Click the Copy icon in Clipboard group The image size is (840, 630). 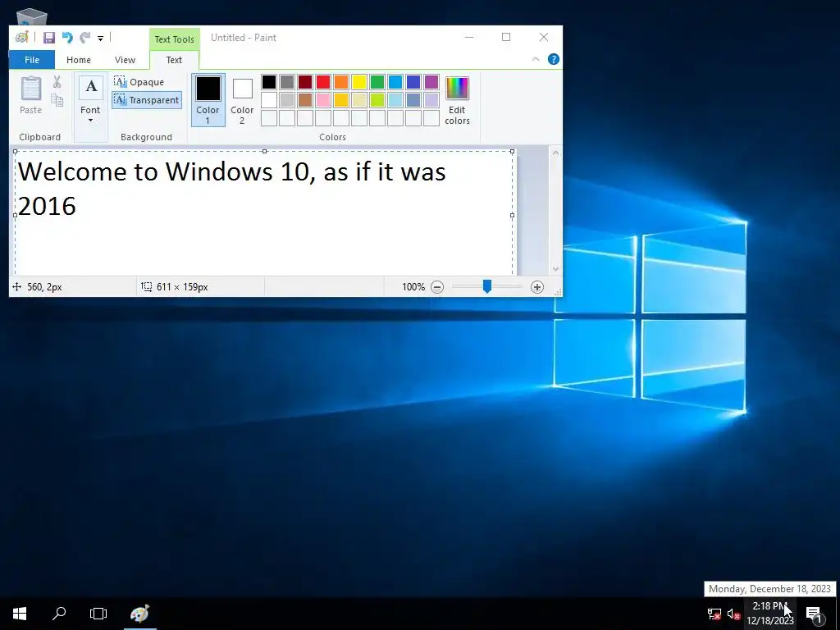(x=57, y=99)
